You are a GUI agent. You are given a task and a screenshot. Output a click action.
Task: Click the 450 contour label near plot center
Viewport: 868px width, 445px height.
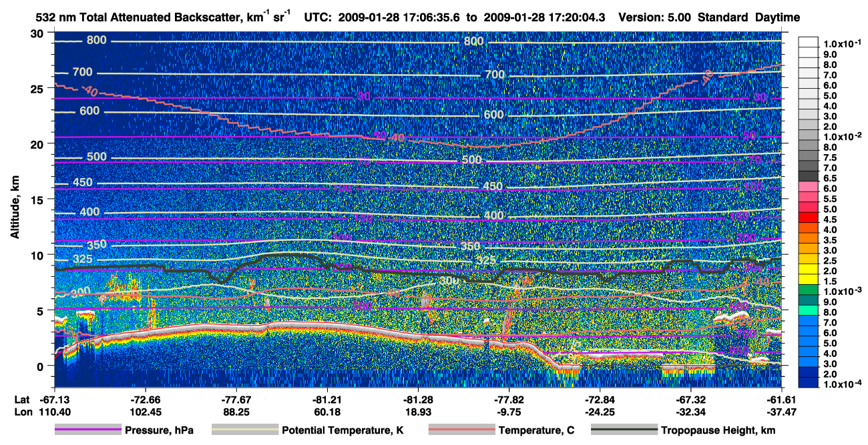coord(492,186)
